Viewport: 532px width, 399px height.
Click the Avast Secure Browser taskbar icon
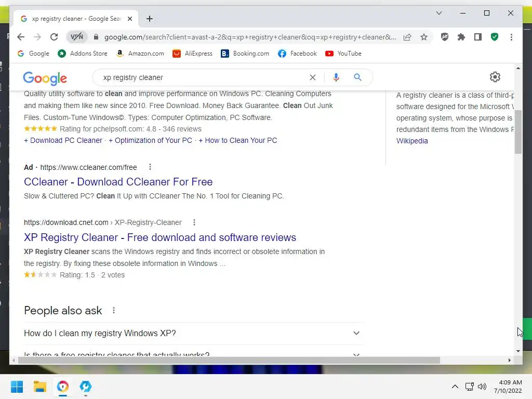pyautogui.click(x=63, y=387)
